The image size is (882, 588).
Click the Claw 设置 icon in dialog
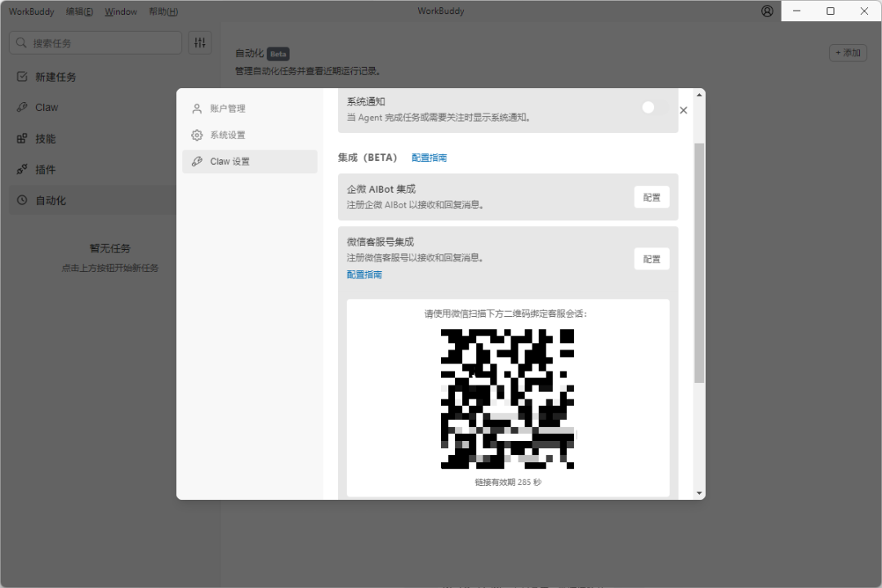point(197,162)
